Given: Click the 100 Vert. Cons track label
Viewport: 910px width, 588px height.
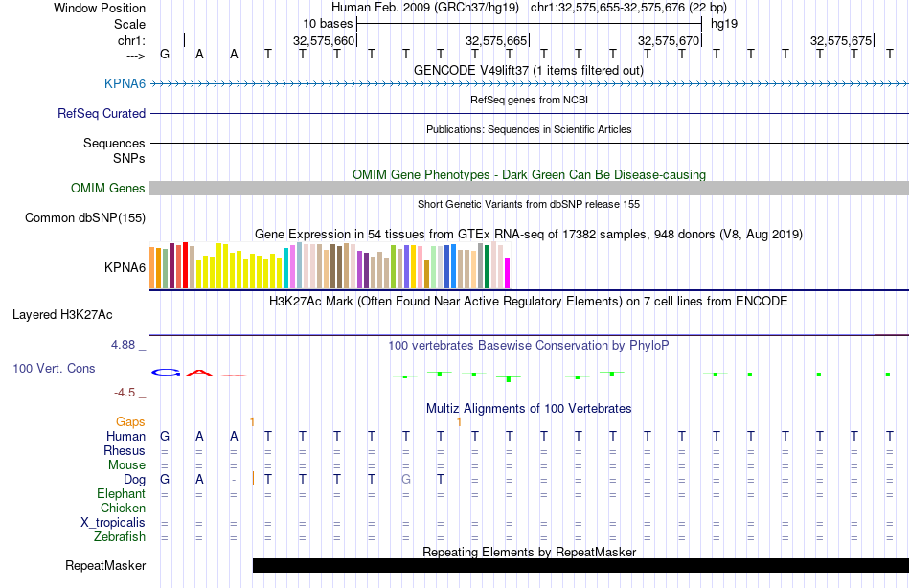Looking at the screenshot, I should coord(55,368).
